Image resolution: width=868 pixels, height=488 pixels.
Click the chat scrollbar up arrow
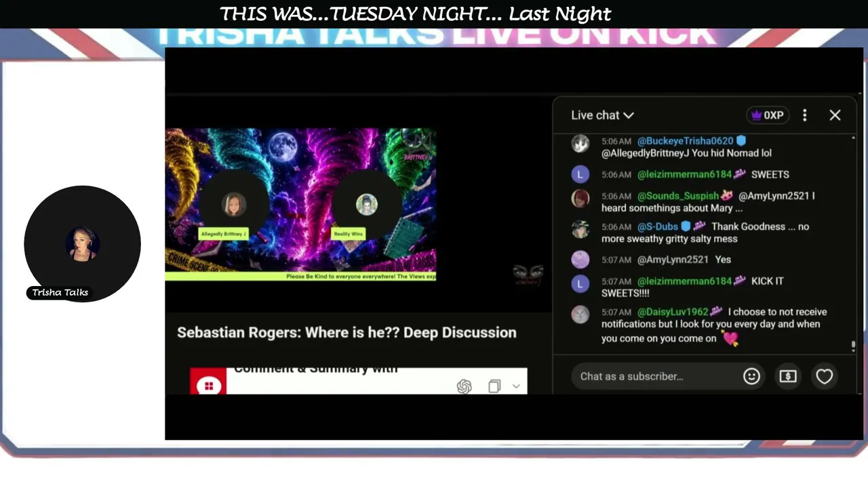[x=853, y=138]
